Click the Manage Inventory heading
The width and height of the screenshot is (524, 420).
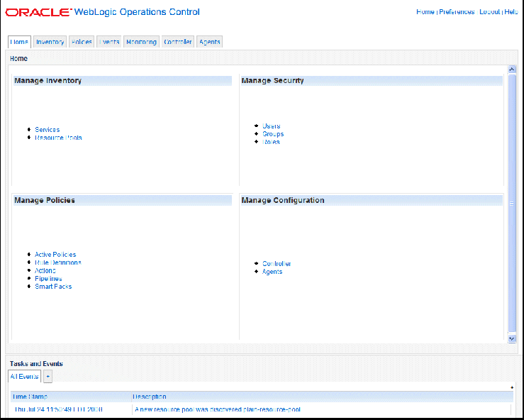click(x=48, y=81)
